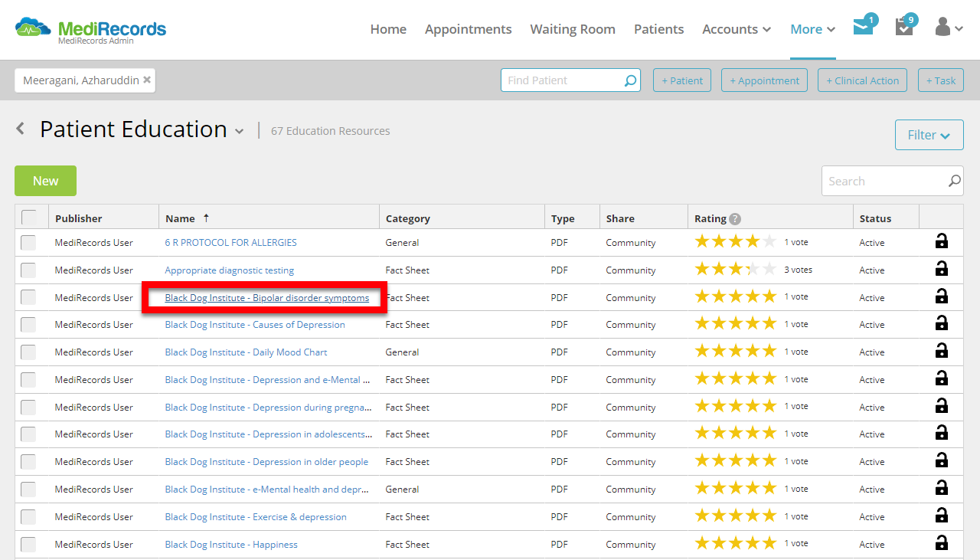Viewport: 980px width, 560px height.
Task: Click the + Patient button
Action: pyautogui.click(x=682, y=80)
